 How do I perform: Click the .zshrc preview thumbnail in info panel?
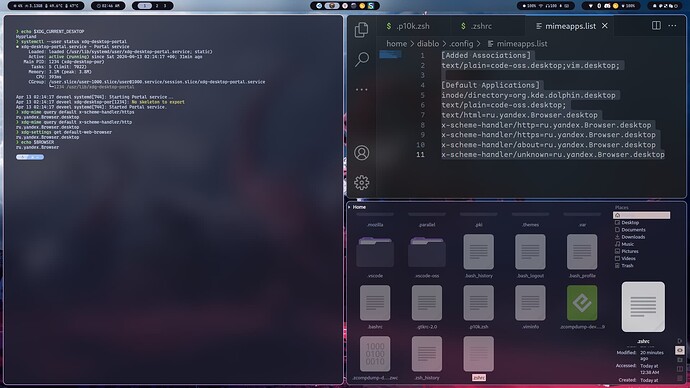pos(643,307)
